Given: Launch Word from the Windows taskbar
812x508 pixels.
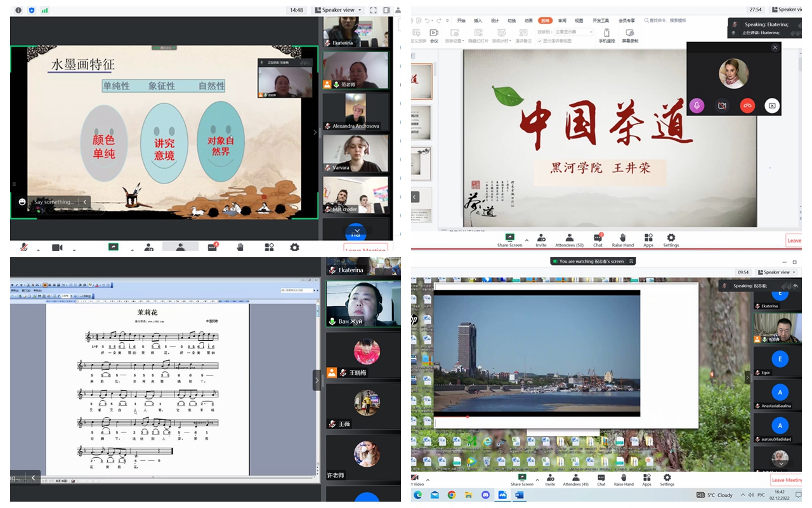Looking at the screenshot, I should point(519,495).
